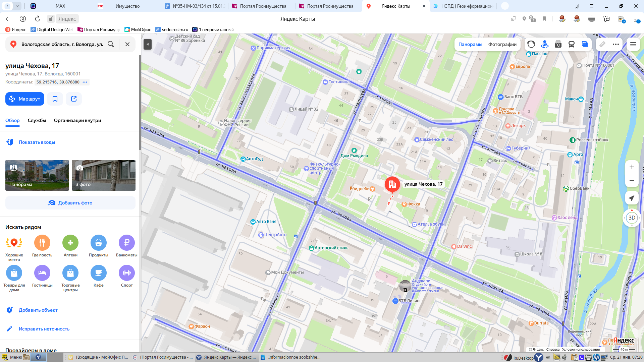
Task: Click the search magnifier icon
Action: coord(111,44)
